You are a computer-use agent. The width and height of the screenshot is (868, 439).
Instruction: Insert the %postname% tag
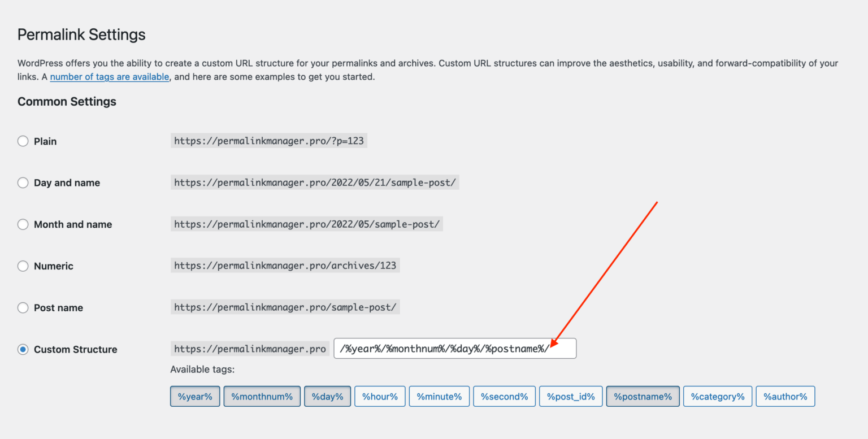[643, 396]
